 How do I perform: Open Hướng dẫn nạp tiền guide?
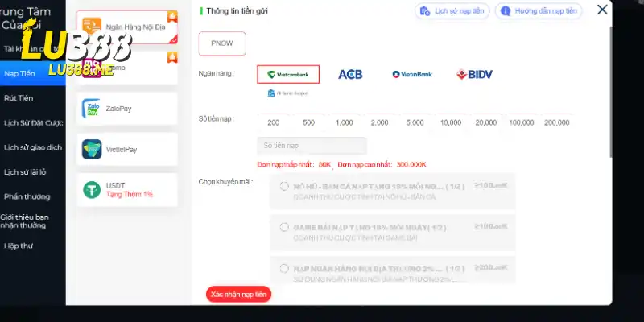(539, 11)
